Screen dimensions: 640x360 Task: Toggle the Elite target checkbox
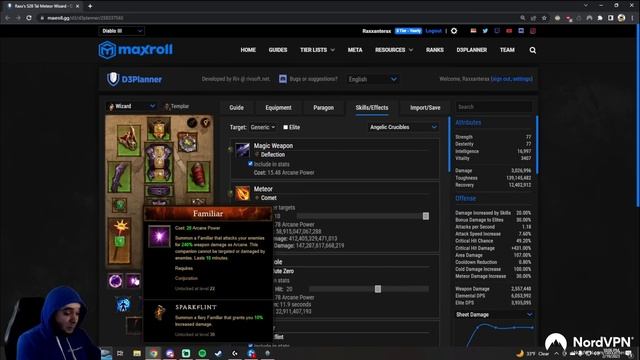[286, 127]
